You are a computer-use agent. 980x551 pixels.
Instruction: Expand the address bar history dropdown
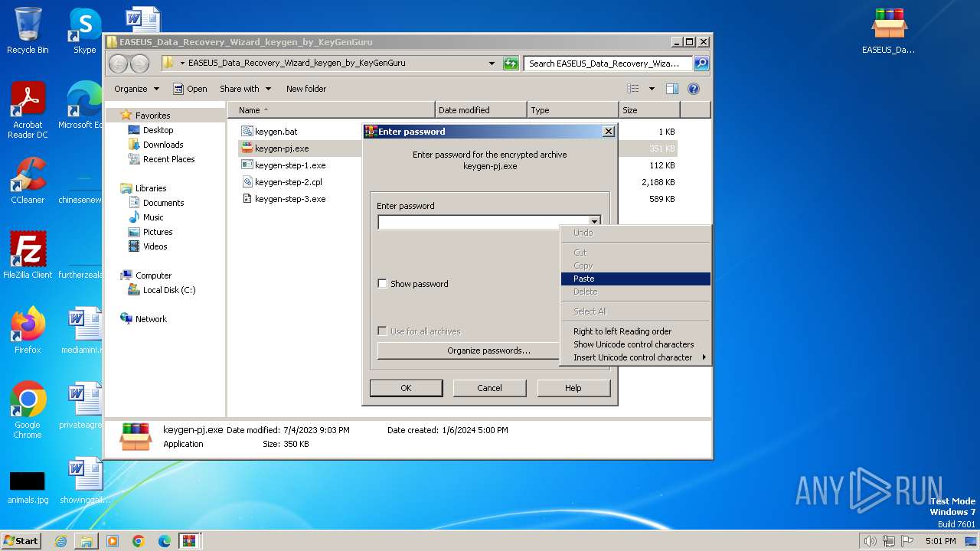[492, 64]
